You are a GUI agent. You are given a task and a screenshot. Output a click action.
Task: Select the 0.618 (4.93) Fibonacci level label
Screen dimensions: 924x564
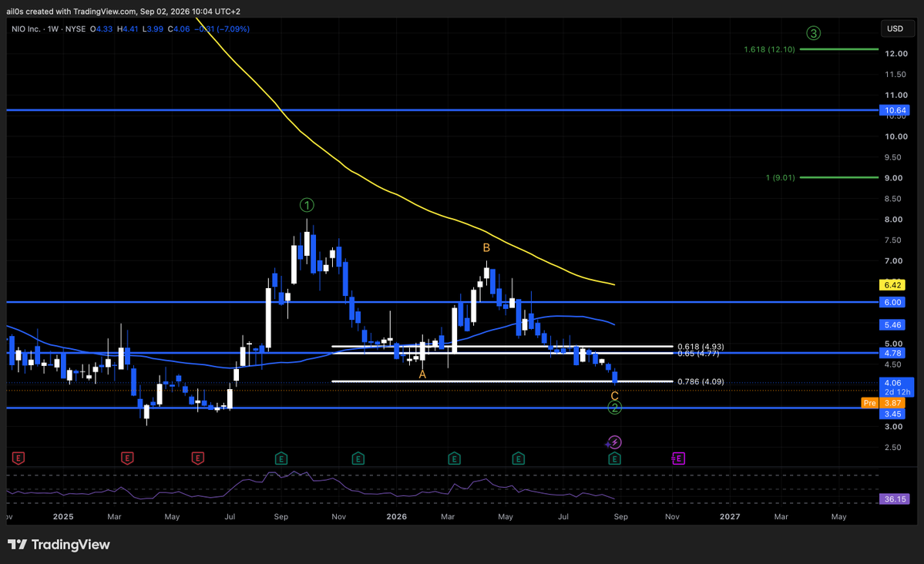pyautogui.click(x=701, y=347)
